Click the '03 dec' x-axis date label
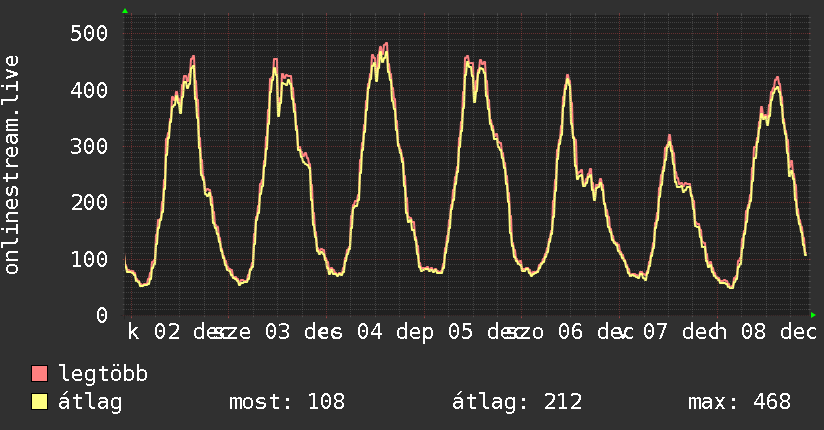Image resolution: width=824 pixels, height=430 pixels. coord(303,332)
